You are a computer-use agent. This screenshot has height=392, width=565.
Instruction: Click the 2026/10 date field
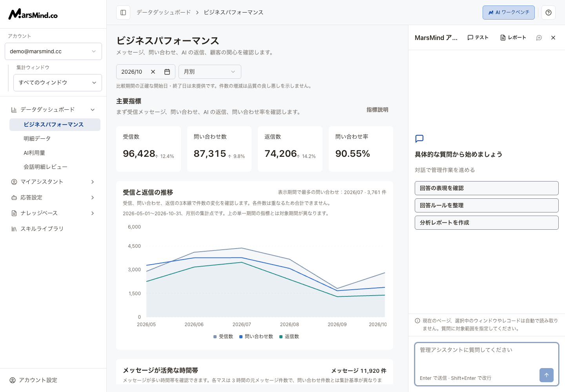pos(146,72)
